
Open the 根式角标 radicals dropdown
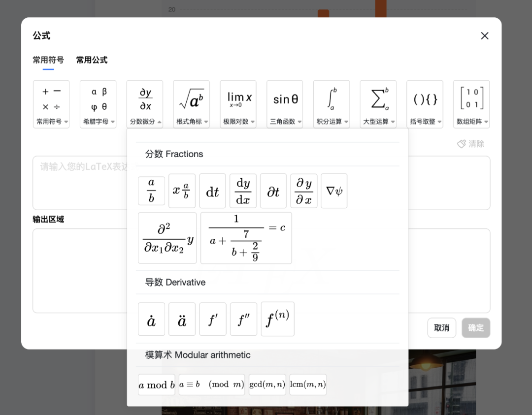pos(191,104)
